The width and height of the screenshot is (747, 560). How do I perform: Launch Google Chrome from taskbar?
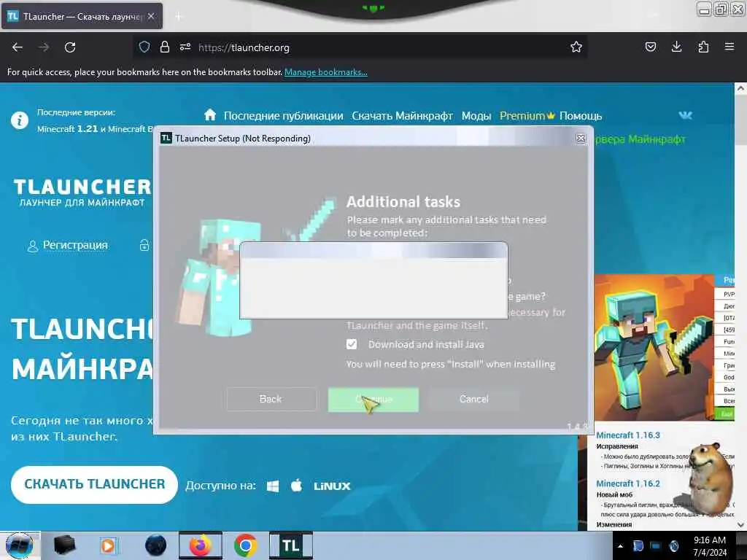tap(245, 545)
